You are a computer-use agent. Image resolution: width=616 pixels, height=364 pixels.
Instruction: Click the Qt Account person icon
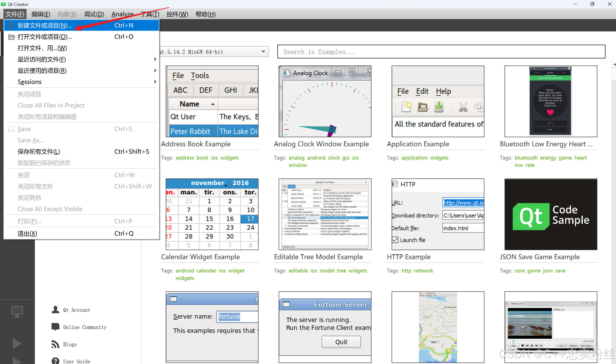pos(55,310)
